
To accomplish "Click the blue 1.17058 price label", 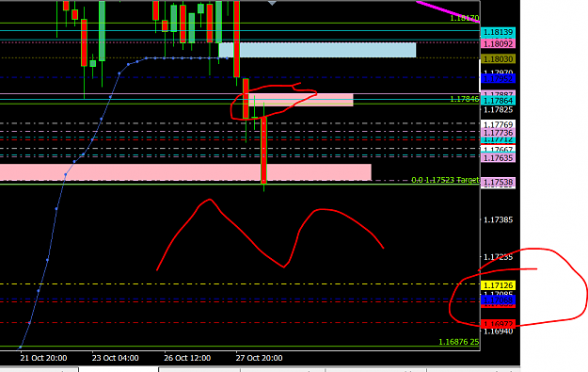I will click(x=498, y=299).
